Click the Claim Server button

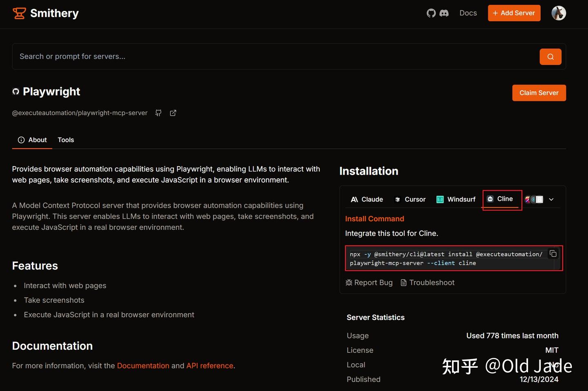539,93
